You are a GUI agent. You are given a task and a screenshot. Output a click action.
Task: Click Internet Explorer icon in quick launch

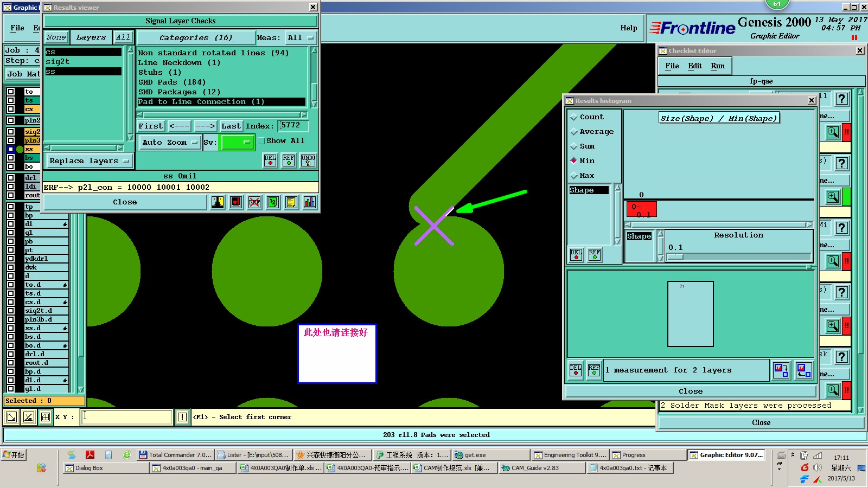(126, 455)
